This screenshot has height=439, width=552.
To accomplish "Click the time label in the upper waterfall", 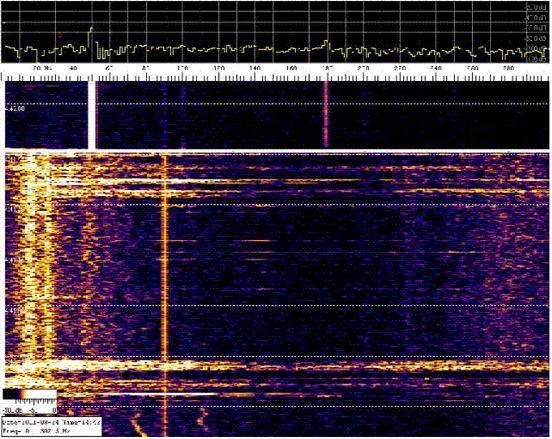I will pyautogui.click(x=15, y=109).
